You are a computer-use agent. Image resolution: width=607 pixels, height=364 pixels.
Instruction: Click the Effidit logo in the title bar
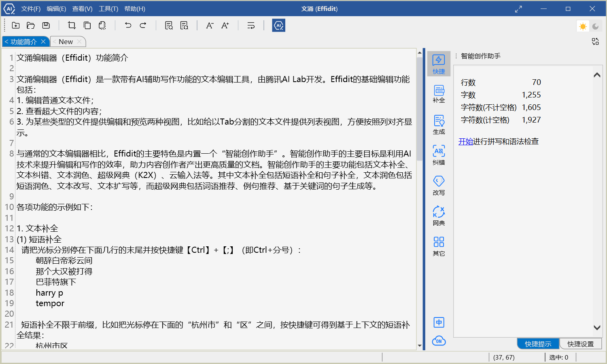pyautogui.click(x=9, y=8)
